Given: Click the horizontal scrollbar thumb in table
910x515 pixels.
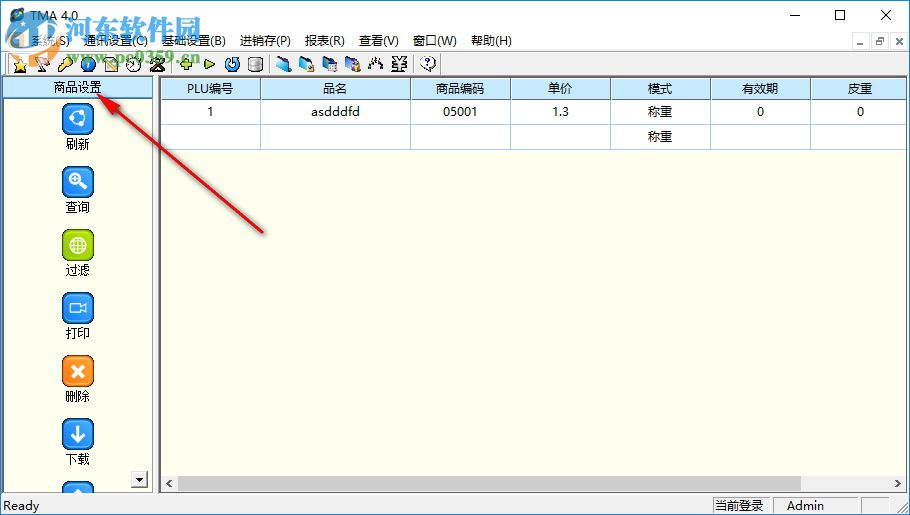Looking at the screenshot, I should tap(489, 484).
